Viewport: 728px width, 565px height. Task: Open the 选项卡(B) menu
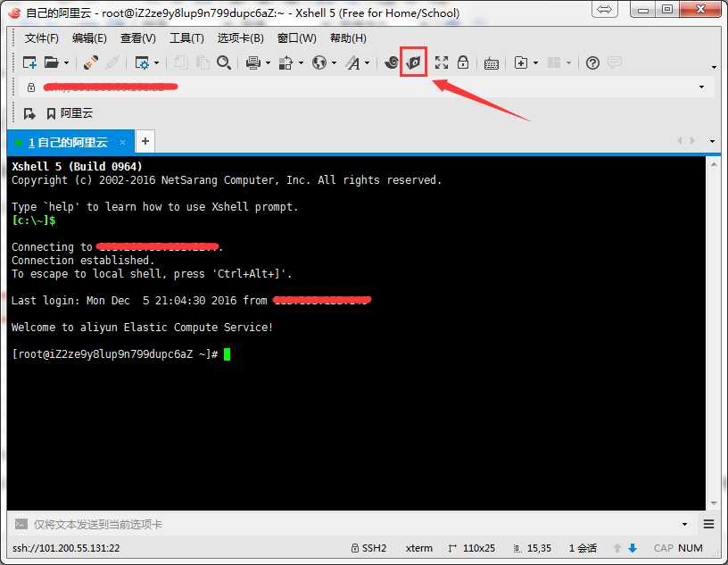[241, 38]
